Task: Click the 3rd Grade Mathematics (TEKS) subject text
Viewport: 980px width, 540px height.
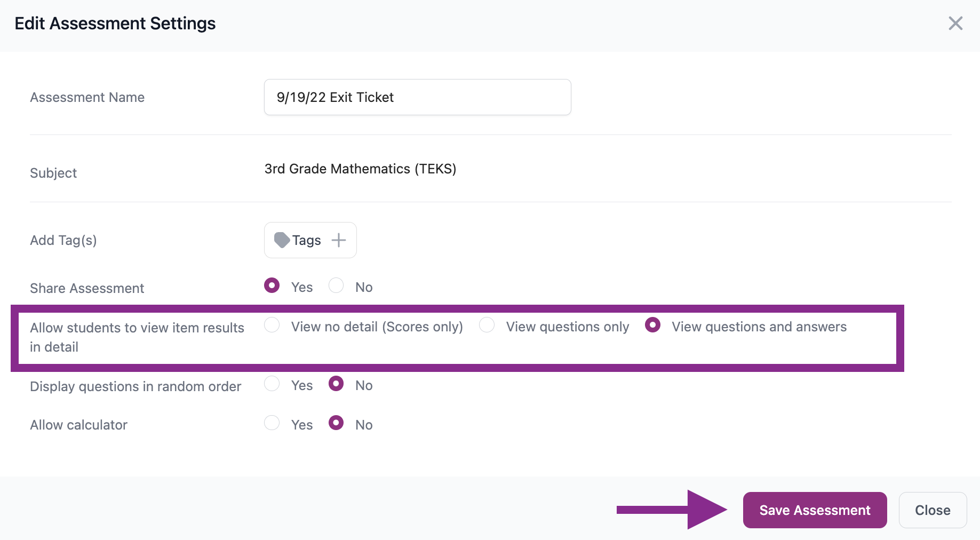Action: (x=360, y=169)
